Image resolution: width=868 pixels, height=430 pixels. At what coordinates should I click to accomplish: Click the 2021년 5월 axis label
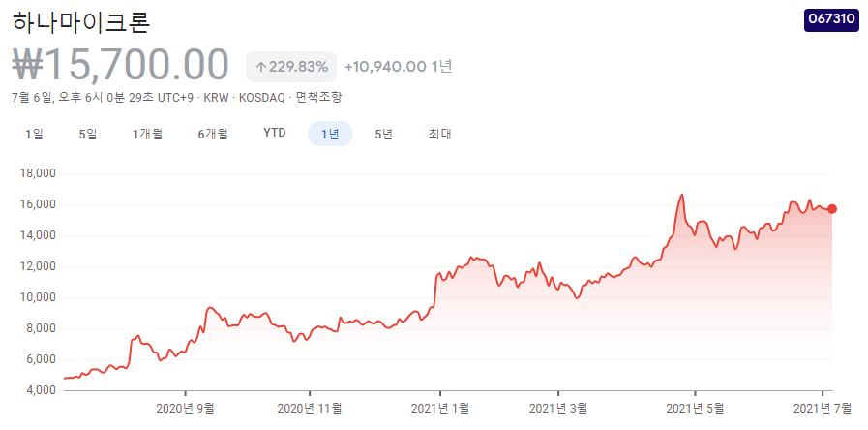695,409
